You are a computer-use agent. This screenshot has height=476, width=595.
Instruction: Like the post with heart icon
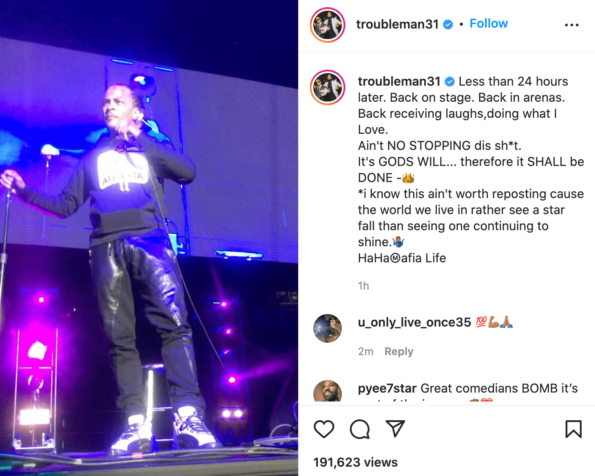(x=324, y=429)
